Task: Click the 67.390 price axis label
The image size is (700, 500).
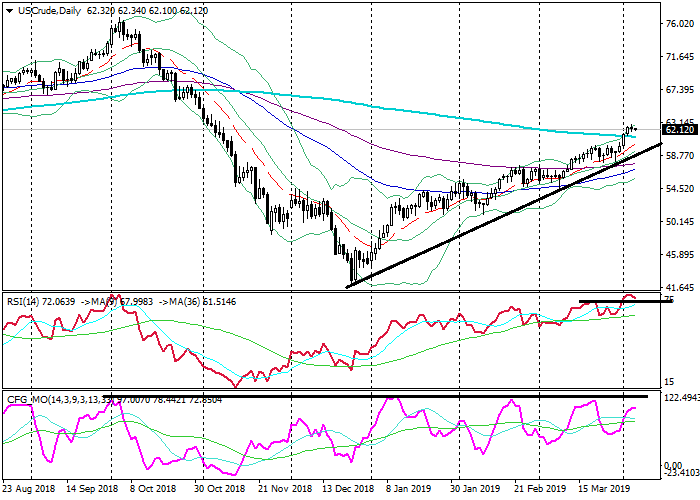Action: tap(679, 89)
